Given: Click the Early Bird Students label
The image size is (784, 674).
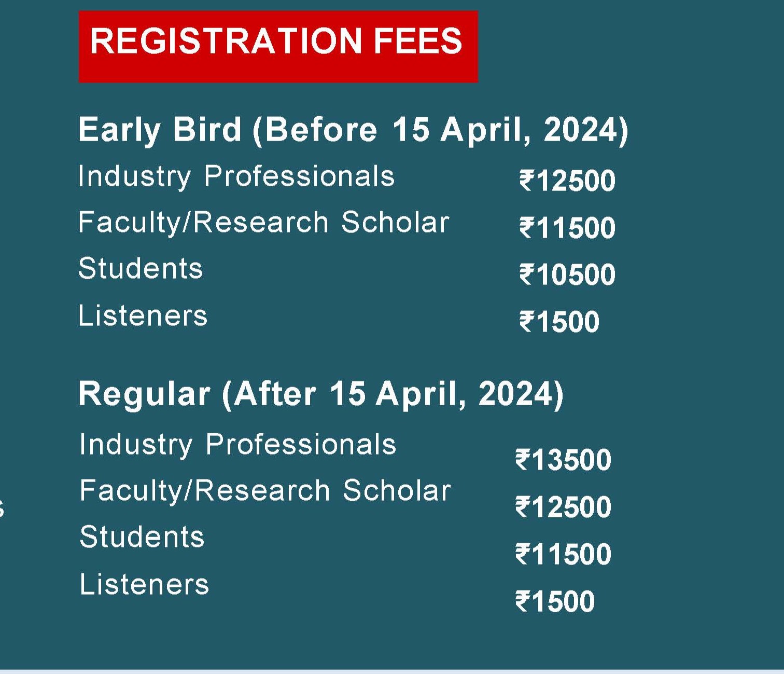Looking at the screenshot, I should pos(141,269).
